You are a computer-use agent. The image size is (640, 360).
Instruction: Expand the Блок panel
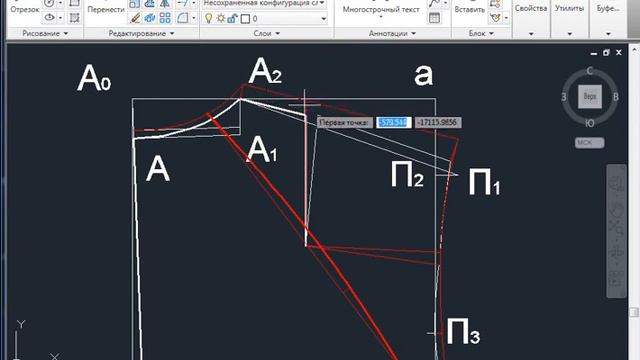tap(481, 33)
